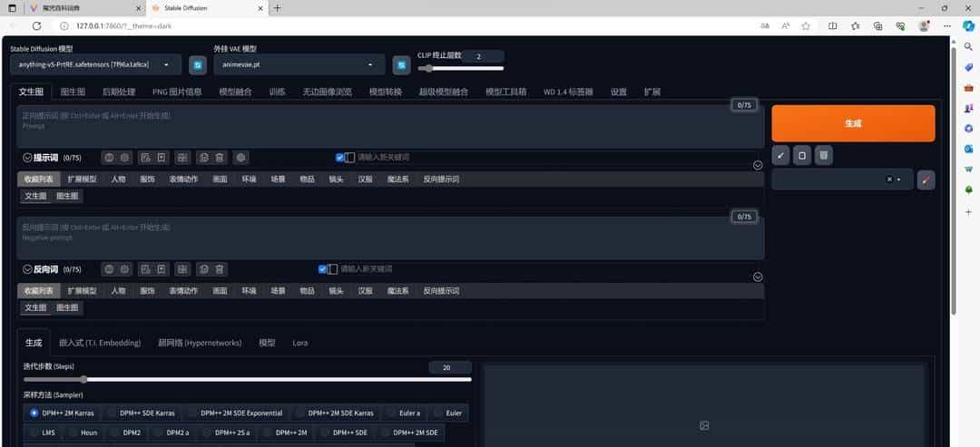Click the round chevron right of 提示词 toolbar
Screen dimensions: 980x447
click(758, 165)
